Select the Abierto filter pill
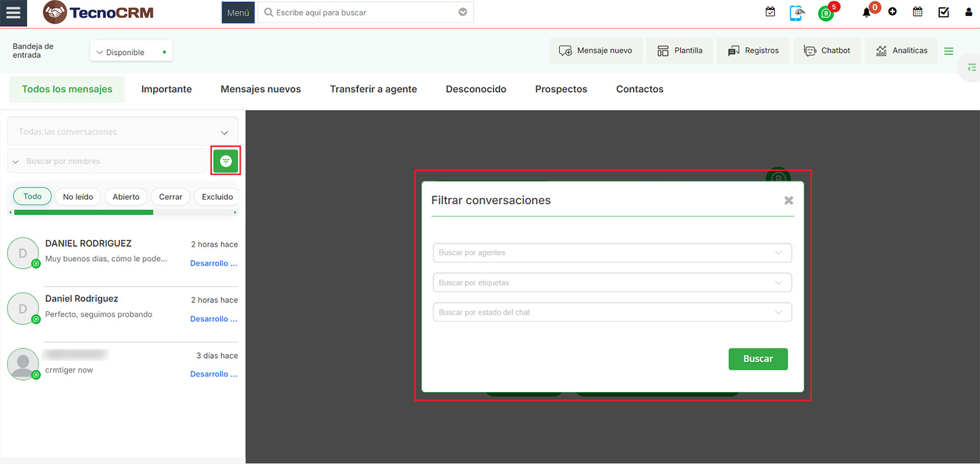 click(126, 197)
